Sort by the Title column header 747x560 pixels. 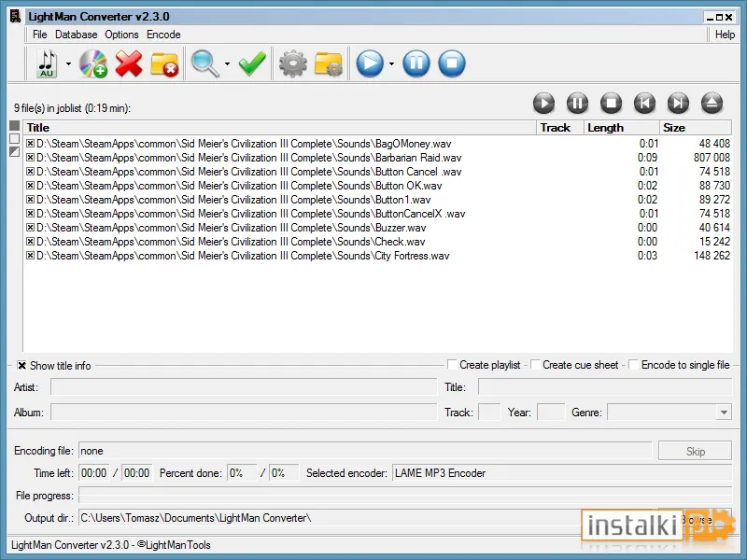point(279,128)
